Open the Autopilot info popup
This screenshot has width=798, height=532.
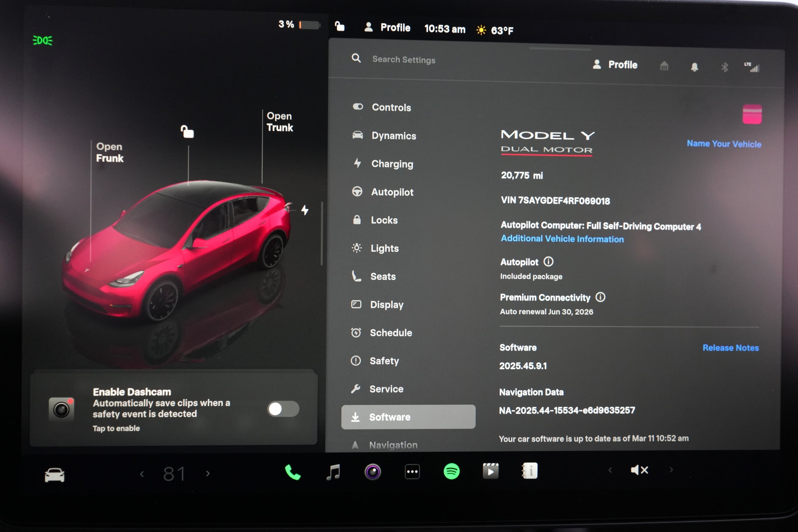tap(548, 262)
